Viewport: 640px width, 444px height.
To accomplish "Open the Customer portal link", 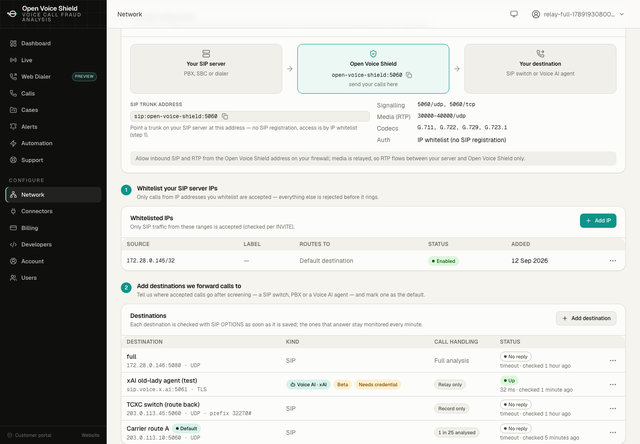I will point(30,435).
